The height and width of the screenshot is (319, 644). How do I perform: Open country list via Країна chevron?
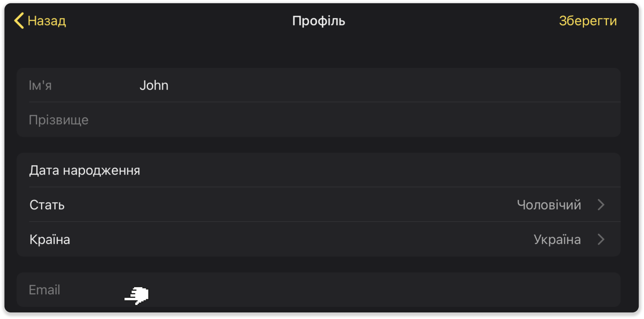coord(601,240)
